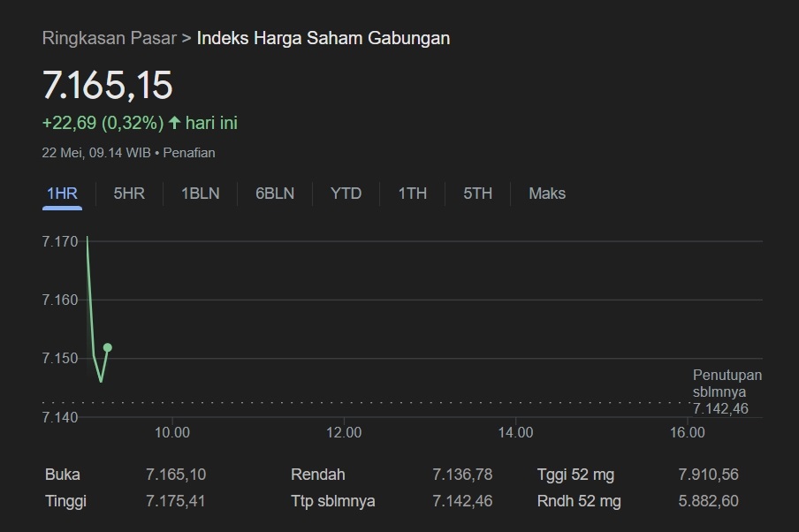Image resolution: width=799 pixels, height=532 pixels.
Task: Click the 12.00 time axis label
Action: (344, 433)
